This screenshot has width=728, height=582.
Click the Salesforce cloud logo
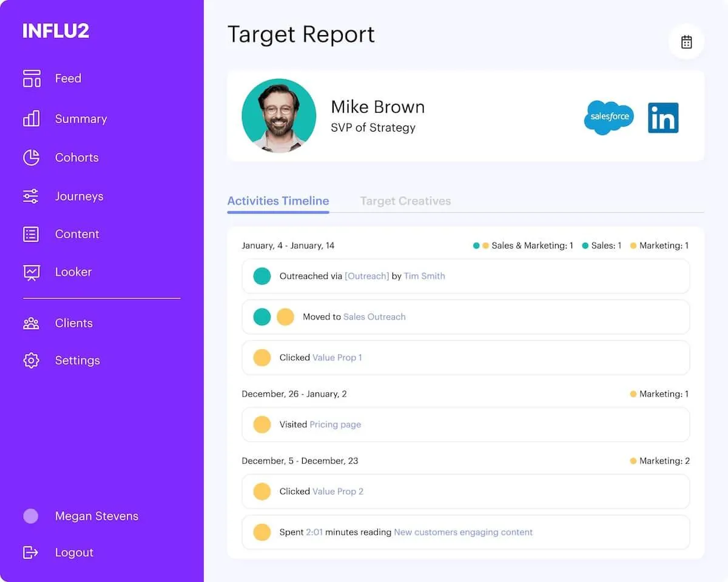click(609, 118)
